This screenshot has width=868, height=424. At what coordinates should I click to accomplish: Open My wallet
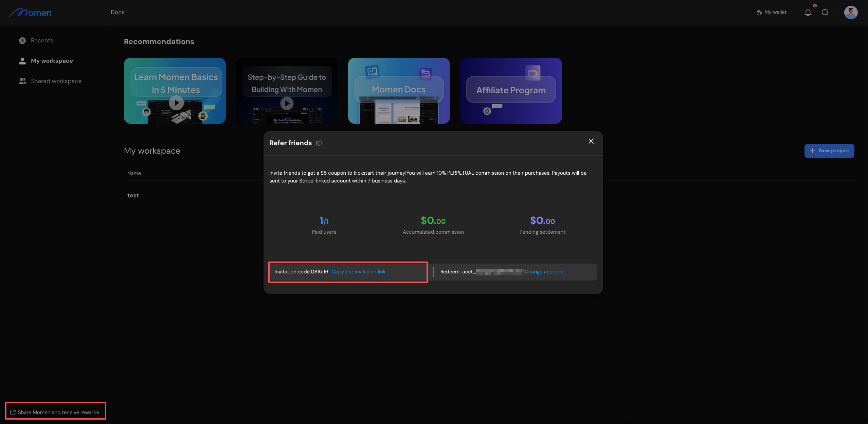pyautogui.click(x=772, y=13)
